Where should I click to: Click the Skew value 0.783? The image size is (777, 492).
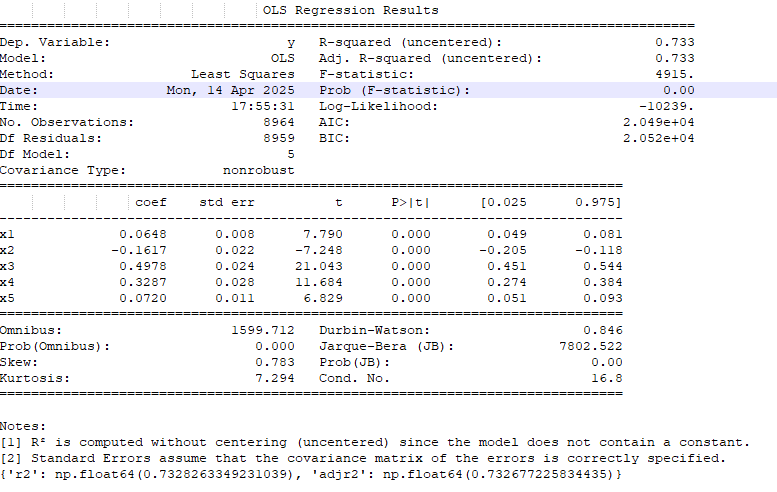(x=275, y=362)
